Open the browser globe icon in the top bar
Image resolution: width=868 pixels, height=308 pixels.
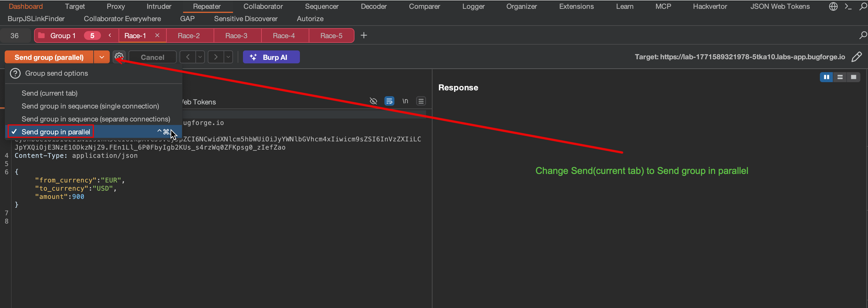(833, 6)
